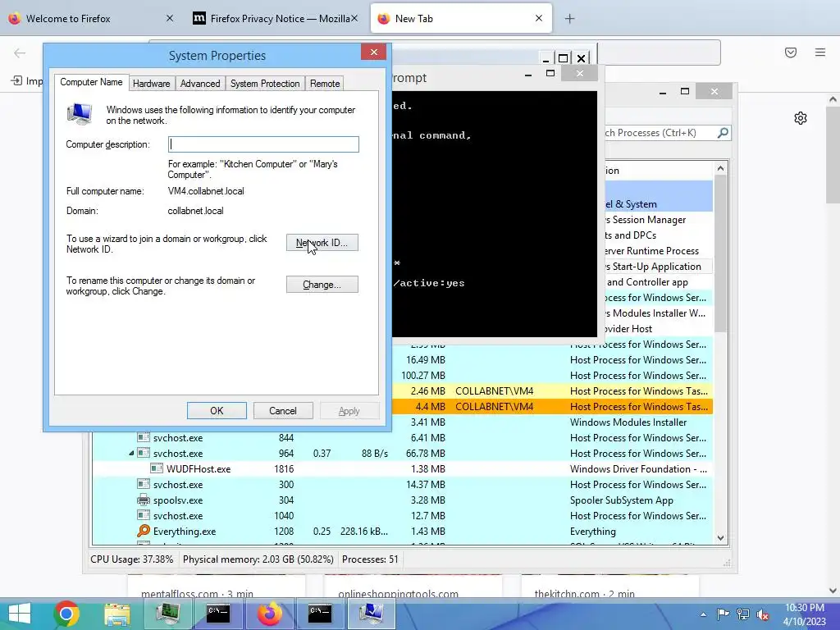The width and height of the screenshot is (840, 630).
Task: Switch to first Command Prompt taskbar icon
Action: click(218, 614)
